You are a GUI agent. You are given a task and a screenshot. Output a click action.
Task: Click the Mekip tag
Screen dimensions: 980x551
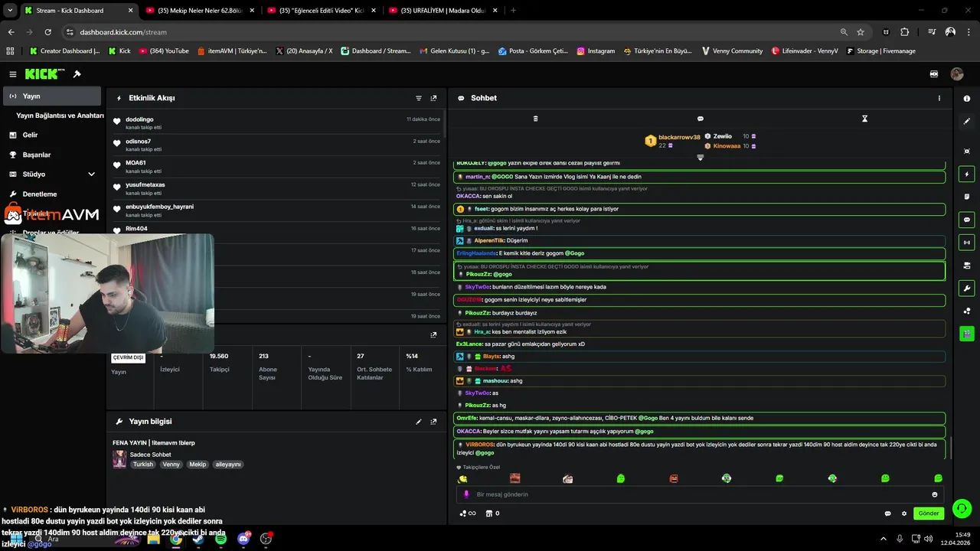pyautogui.click(x=198, y=465)
